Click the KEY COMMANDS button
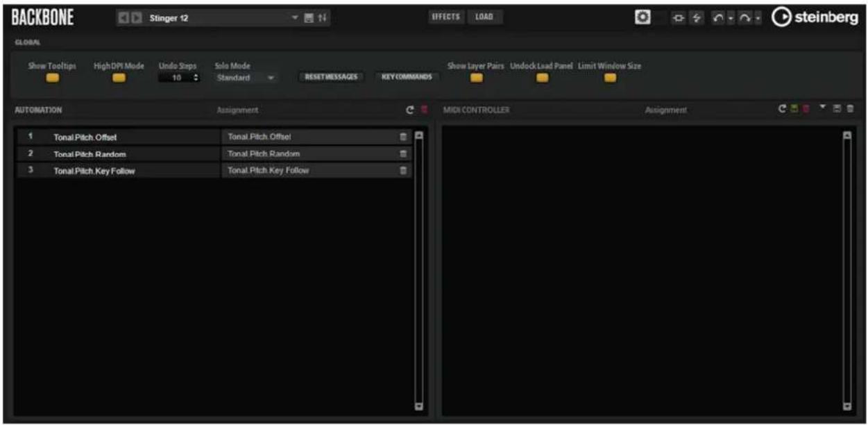The image size is (868, 425). coord(407,77)
